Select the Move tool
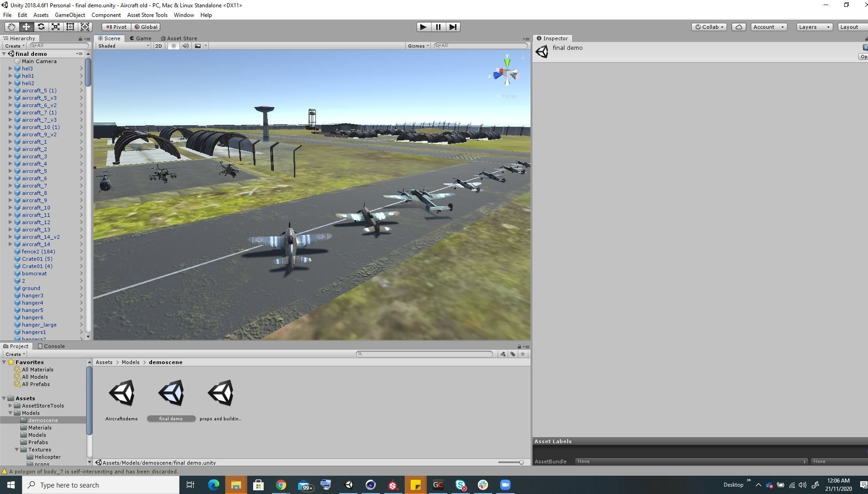868x494 pixels. (26, 27)
